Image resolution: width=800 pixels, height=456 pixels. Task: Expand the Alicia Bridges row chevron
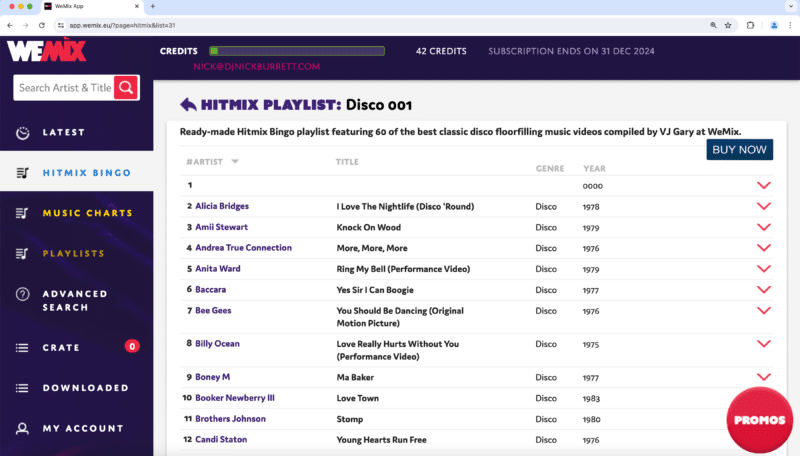click(x=764, y=206)
